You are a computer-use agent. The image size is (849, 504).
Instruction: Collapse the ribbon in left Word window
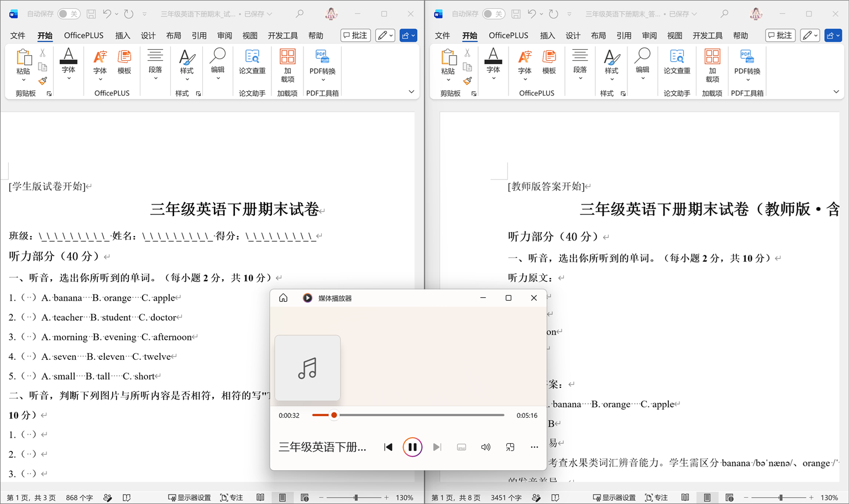point(411,92)
